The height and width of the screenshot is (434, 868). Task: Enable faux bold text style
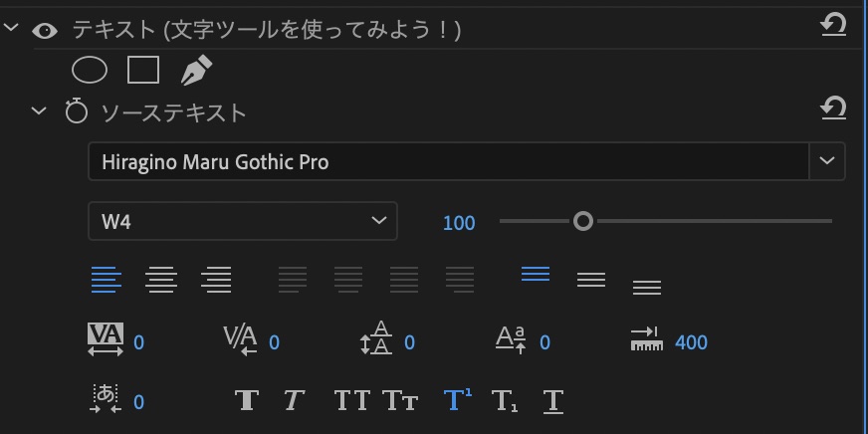coord(247,401)
